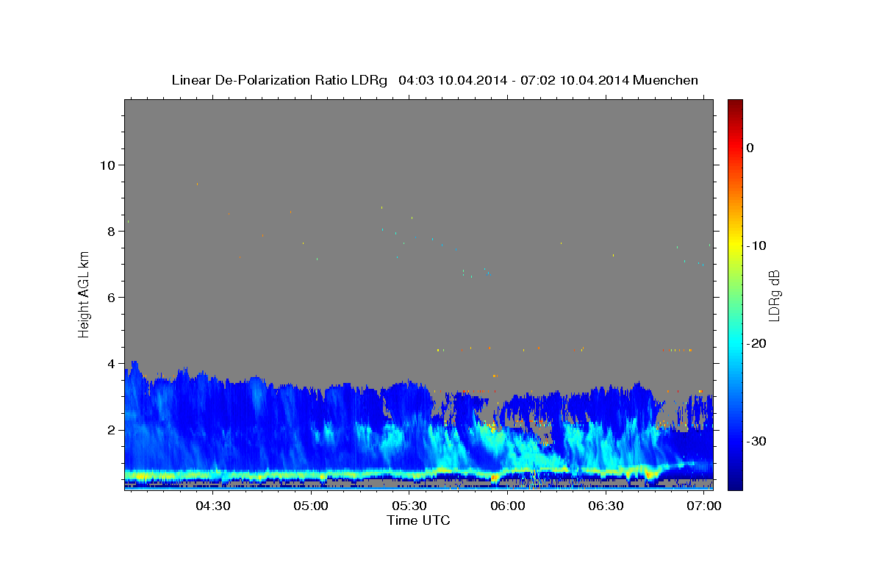This screenshot has height=588, width=882.
Task: Click the '05:30' time axis label
Action: pyautogui.click(x=409, y=506)
